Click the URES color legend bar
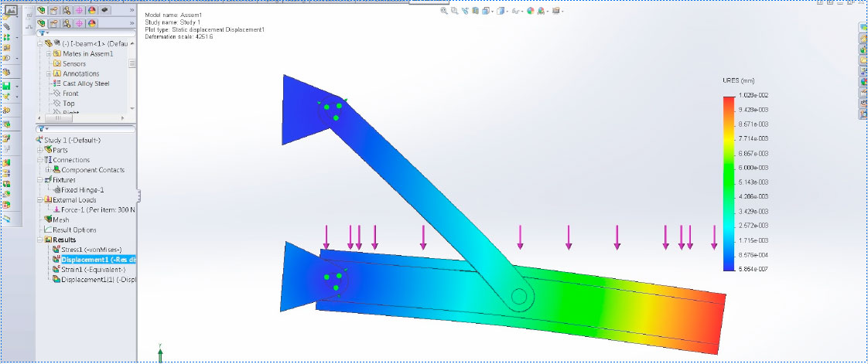The width and height of the screenshot is (868, 364). (728, 183)
